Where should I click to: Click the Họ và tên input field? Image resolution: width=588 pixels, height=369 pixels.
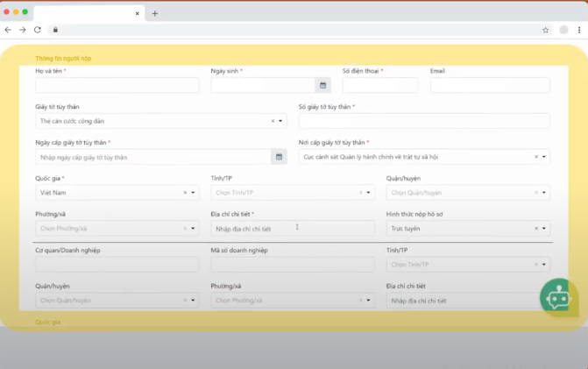[x=117, y=85]
